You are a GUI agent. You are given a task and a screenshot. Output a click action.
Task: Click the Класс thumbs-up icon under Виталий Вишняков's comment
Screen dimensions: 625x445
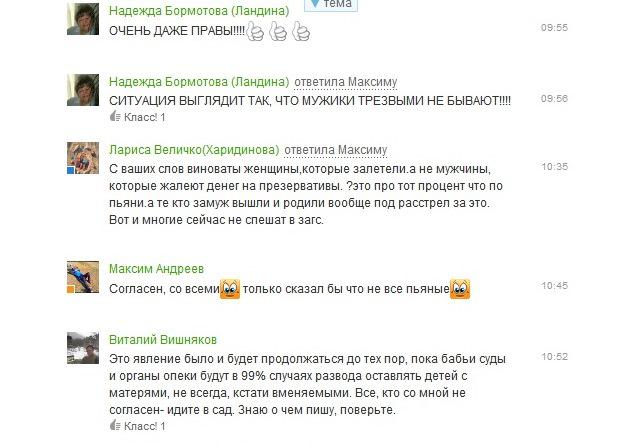[115, 425]
